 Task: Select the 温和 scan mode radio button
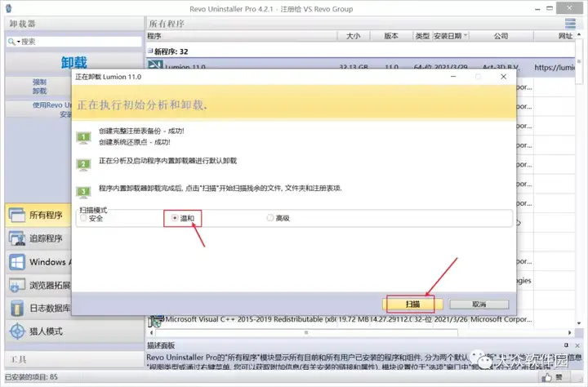click(175, 218)
